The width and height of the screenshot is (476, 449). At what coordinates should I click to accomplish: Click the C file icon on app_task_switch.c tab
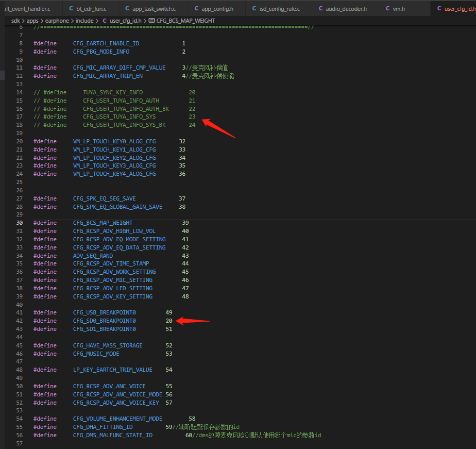click(x=127, y=9)
